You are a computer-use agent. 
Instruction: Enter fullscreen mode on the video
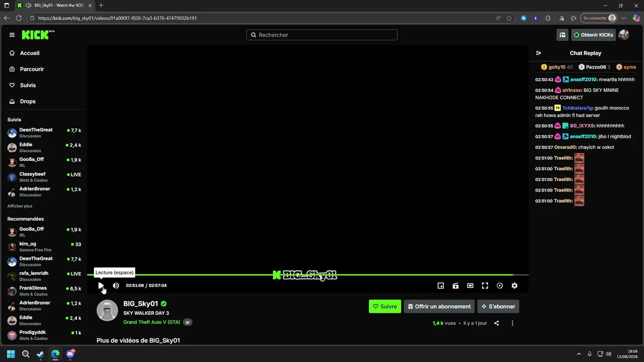click(485, 286)
